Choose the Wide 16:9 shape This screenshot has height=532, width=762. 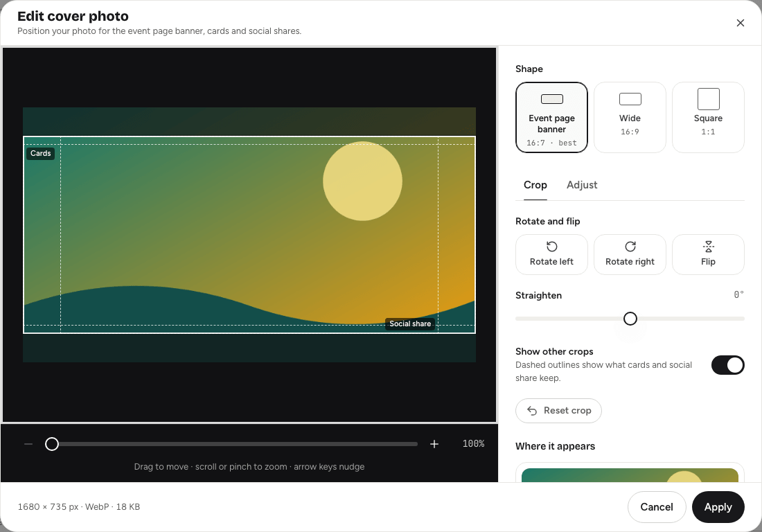coord(630,118)
